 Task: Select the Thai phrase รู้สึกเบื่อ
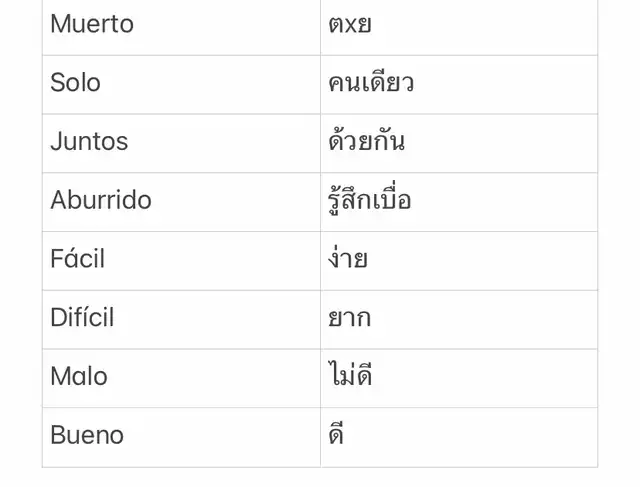pos(370,200)
